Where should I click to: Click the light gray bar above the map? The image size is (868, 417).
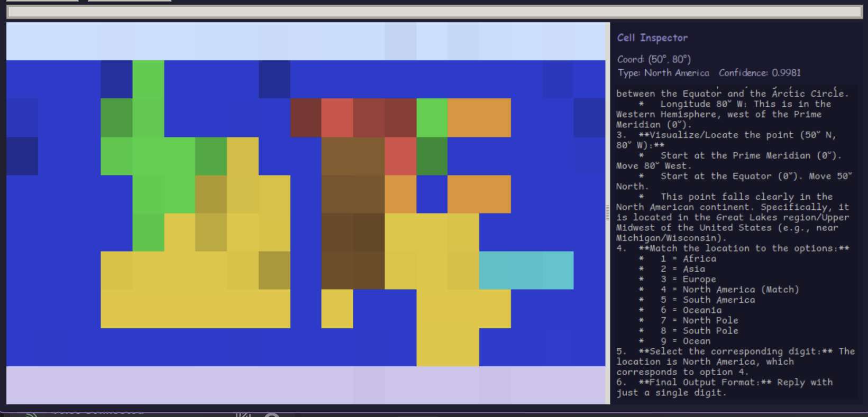(x=435, y=12)
